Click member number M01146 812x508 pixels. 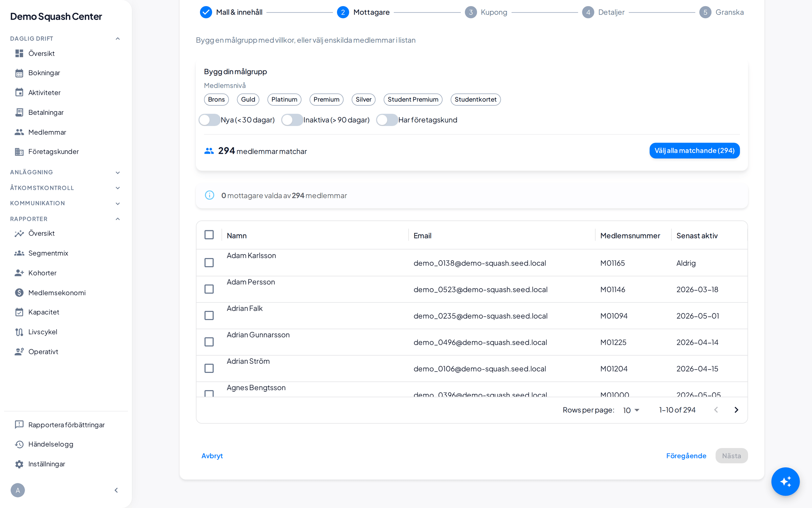(x=612, y=290)
